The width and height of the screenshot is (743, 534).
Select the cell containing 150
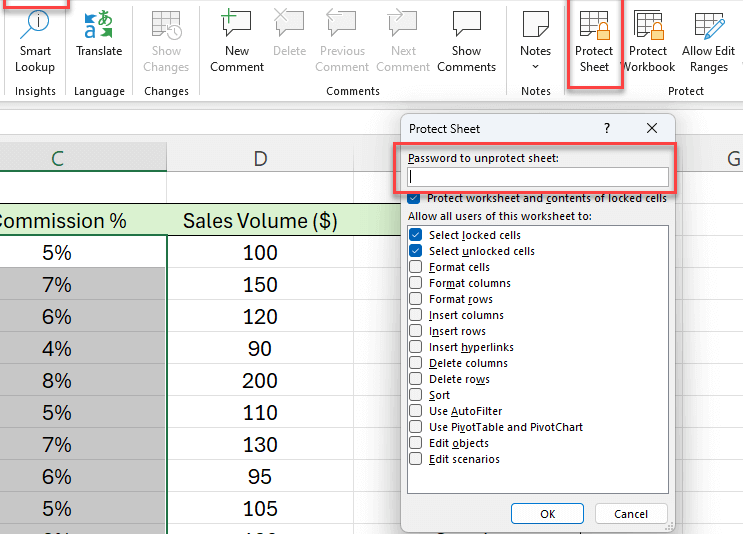260,284
